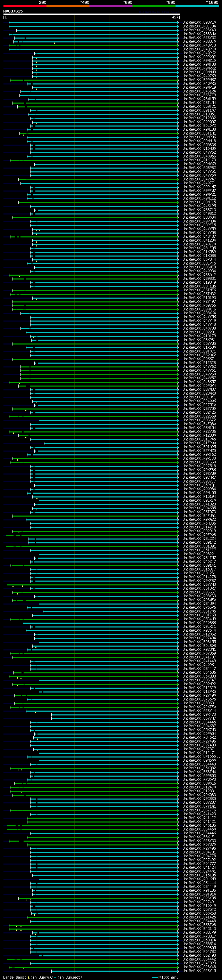Select the UniRef100_P13851 label
The width and height of the screenshot is (222, 980).
coord(199,114)
